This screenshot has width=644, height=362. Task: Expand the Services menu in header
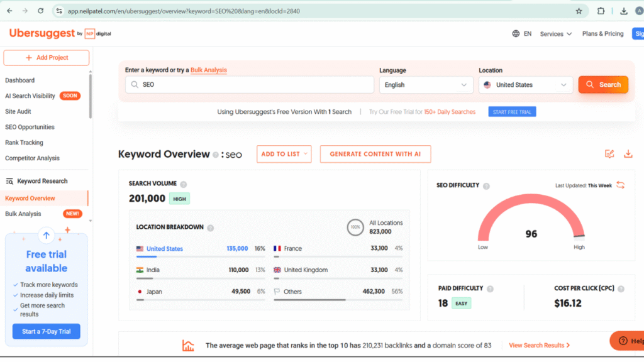[x=555, y=34]
